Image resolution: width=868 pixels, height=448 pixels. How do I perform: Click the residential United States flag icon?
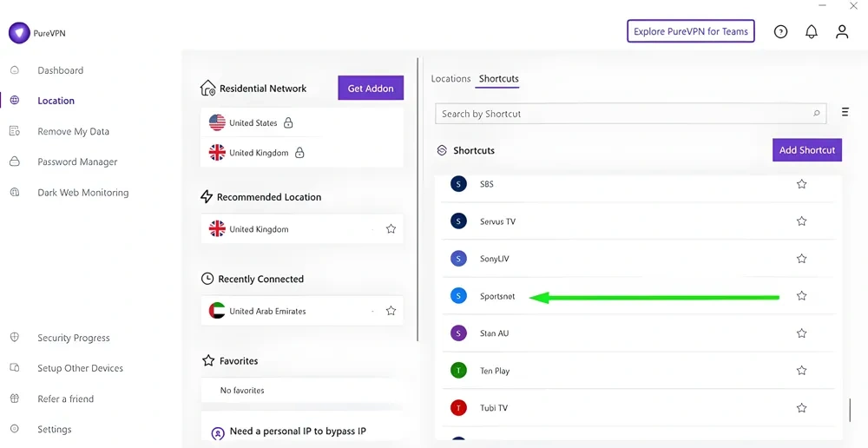(x=217, y=122)
